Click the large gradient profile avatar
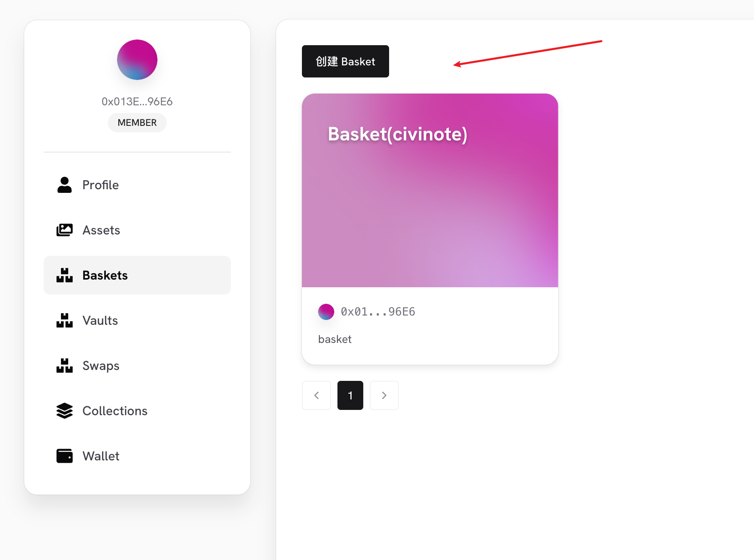 [x=137, y=60]
